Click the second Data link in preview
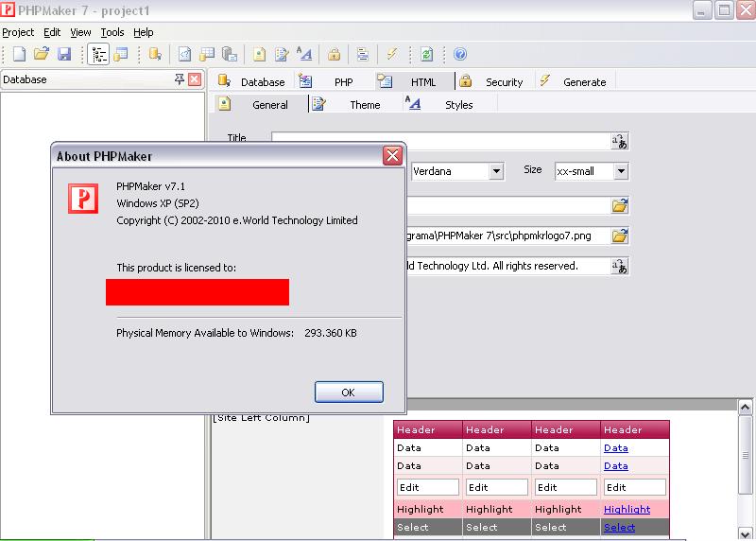Viewport: 756px width, 541px height. click(616, 465)
